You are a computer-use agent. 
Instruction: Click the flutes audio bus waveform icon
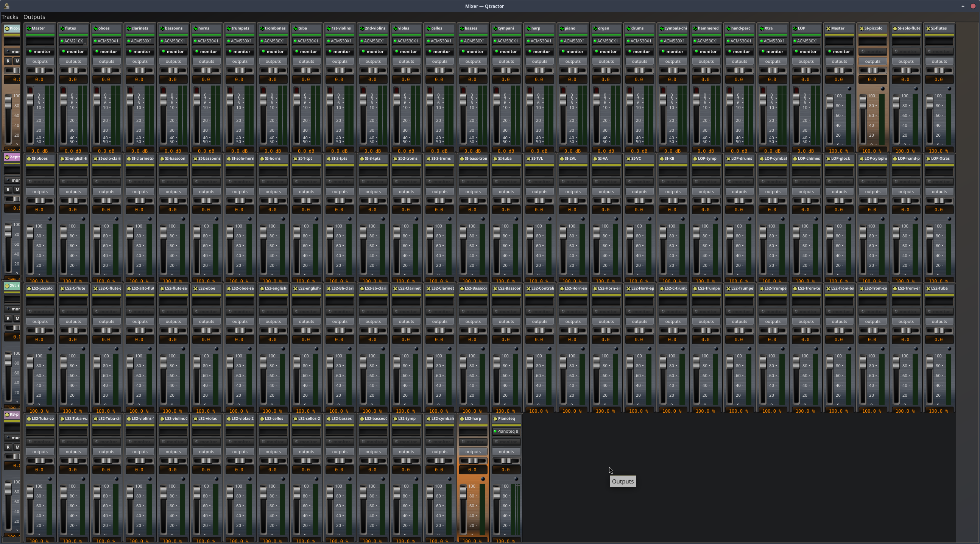(62, 28)
